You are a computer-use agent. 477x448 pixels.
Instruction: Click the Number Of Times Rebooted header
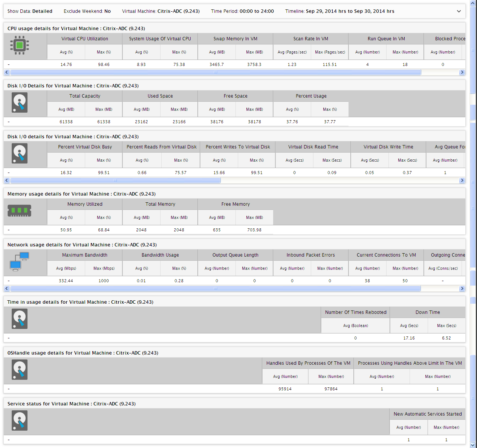[x=356, y=312]
